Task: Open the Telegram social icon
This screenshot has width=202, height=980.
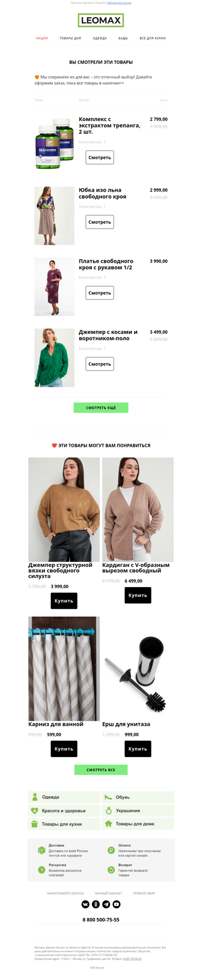Action: 106,904
